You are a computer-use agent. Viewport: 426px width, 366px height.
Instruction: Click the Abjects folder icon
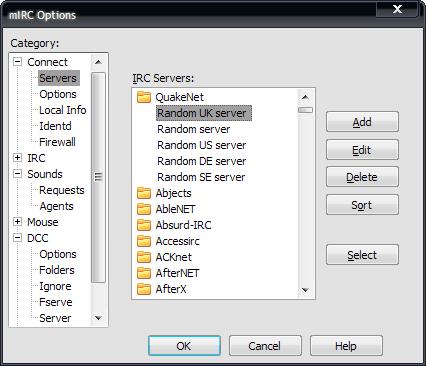[144, 193]
